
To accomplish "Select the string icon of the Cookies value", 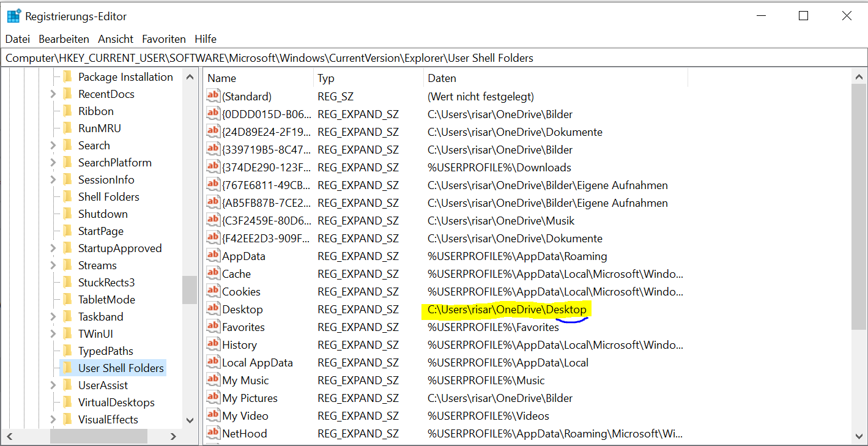I will point(213,291).
